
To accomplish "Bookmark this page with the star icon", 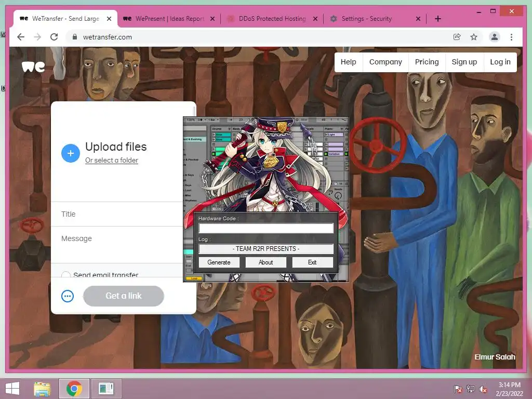I will [x=474, y=37].
